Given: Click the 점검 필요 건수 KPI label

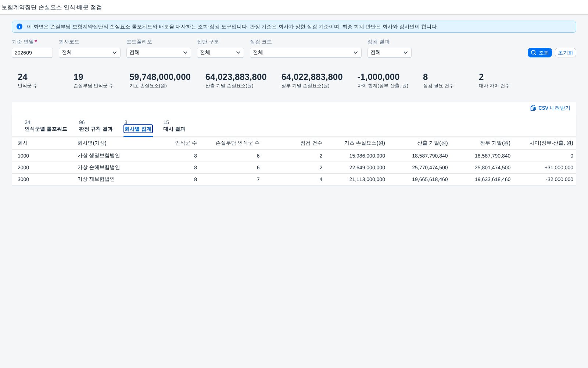Looking at the screenshot, I should pyautogui.click(x=438, y=86).
